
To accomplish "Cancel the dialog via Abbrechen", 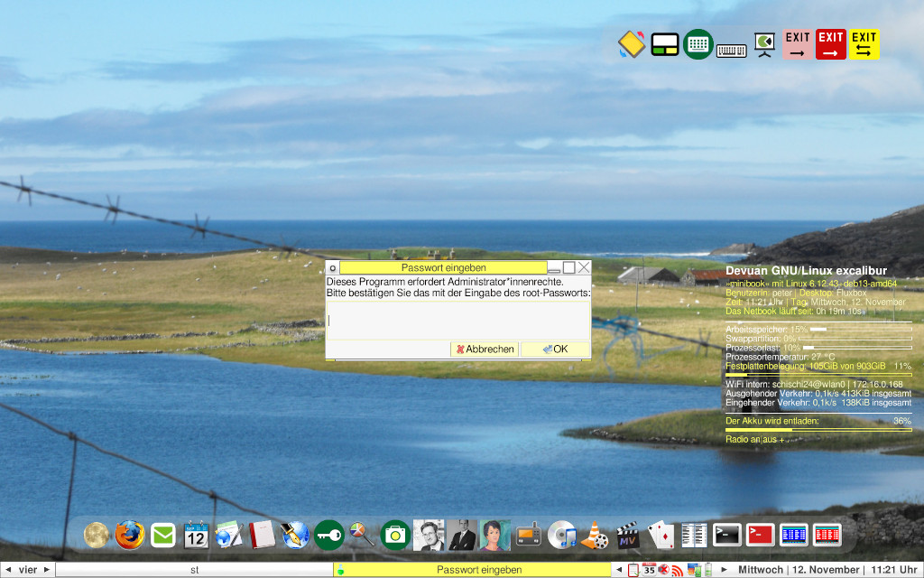I will pos(484,349).
